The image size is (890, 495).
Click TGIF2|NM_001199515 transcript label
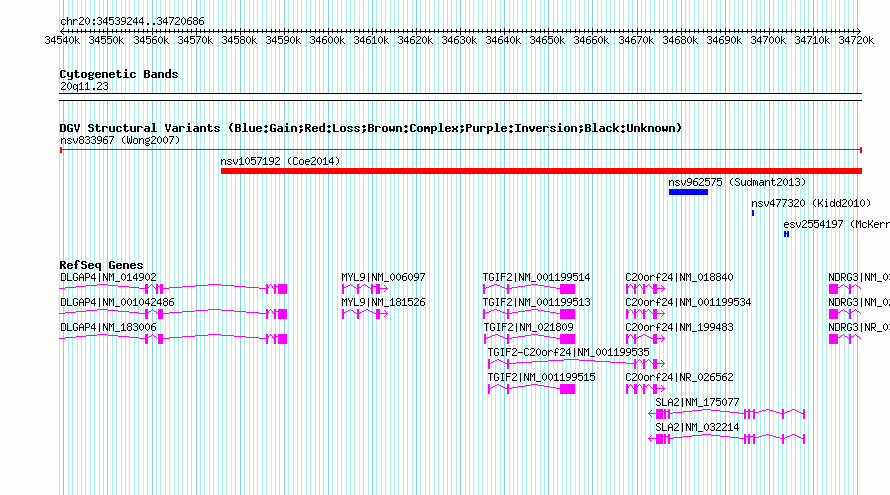(x=541, y=377)
